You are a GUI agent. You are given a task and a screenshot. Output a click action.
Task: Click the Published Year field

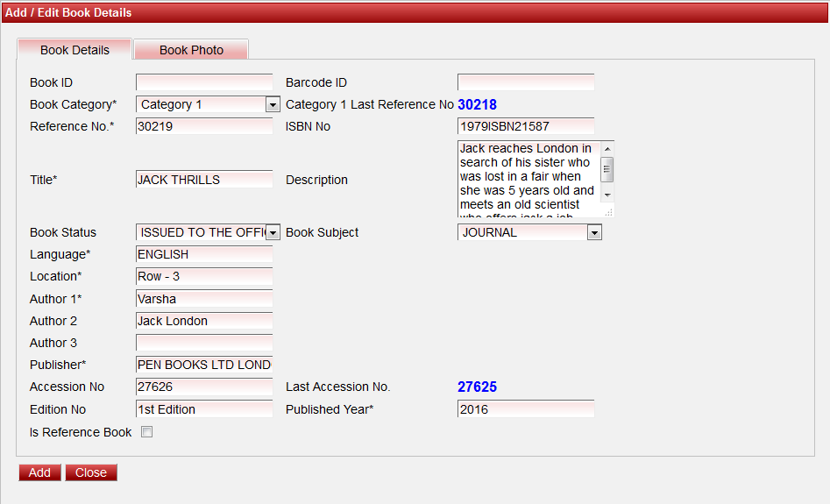click(526, 409)
